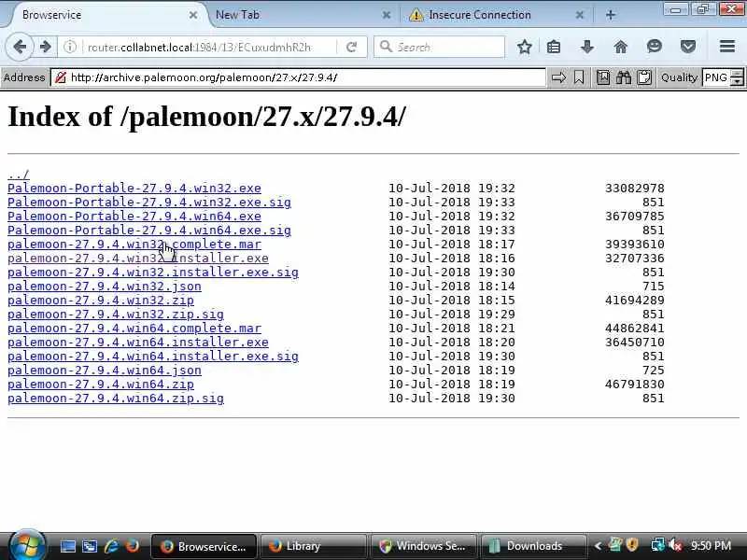This screenshot has width=747, height=560.
Task: Open Palemoon-Portable-27.9.4.win64.exe link
Action: (x=134, y=217)
